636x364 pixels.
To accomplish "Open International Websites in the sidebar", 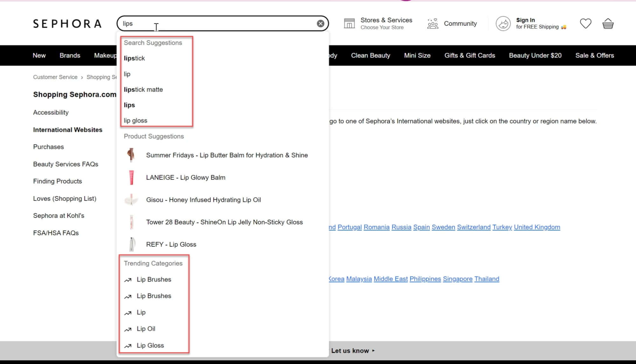I will pos(67,130).
